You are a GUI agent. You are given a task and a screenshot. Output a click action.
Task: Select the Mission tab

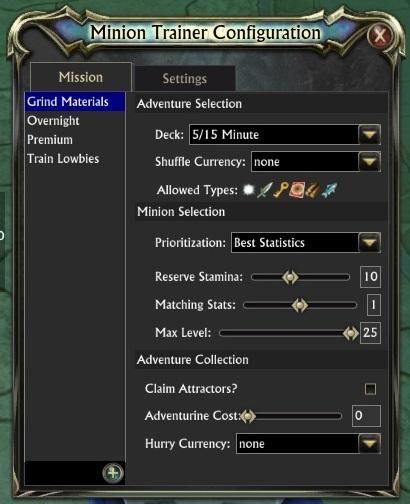(81, 77)
